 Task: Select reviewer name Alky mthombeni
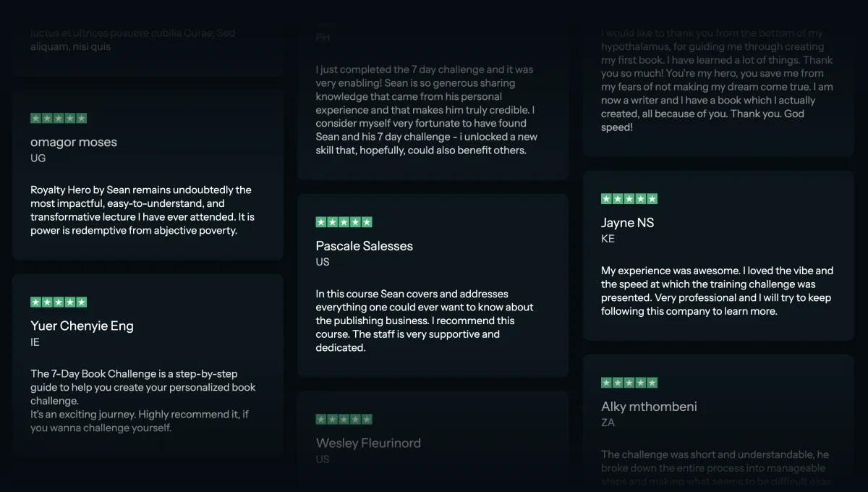[649, 407]
